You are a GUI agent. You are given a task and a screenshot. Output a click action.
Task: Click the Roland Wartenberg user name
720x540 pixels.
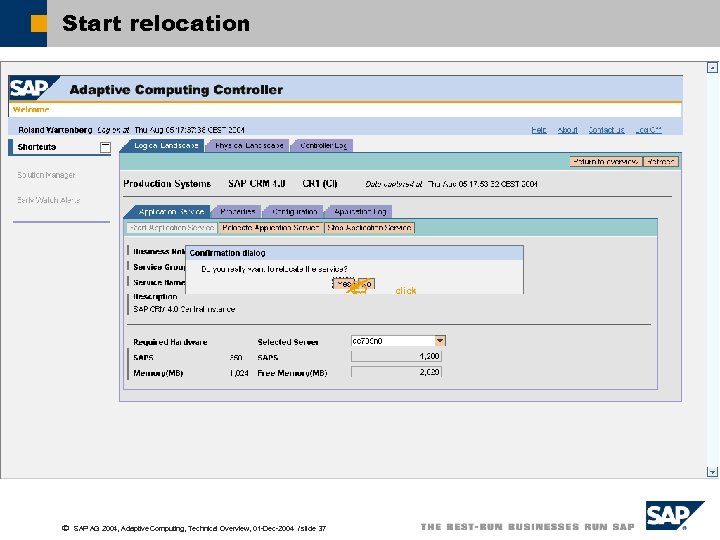tap(55, 130)
